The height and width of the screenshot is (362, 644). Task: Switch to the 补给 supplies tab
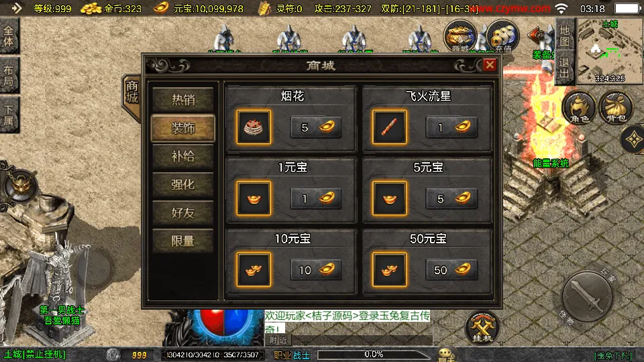[183, 156]
